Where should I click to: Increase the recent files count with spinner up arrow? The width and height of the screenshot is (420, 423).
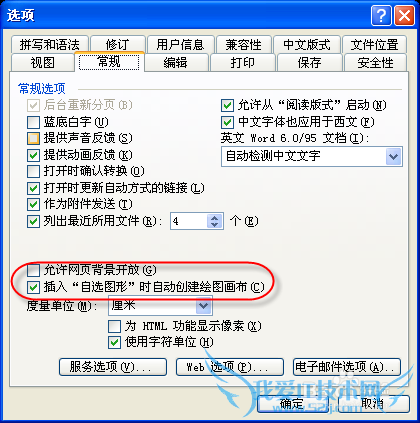[214, 217]
